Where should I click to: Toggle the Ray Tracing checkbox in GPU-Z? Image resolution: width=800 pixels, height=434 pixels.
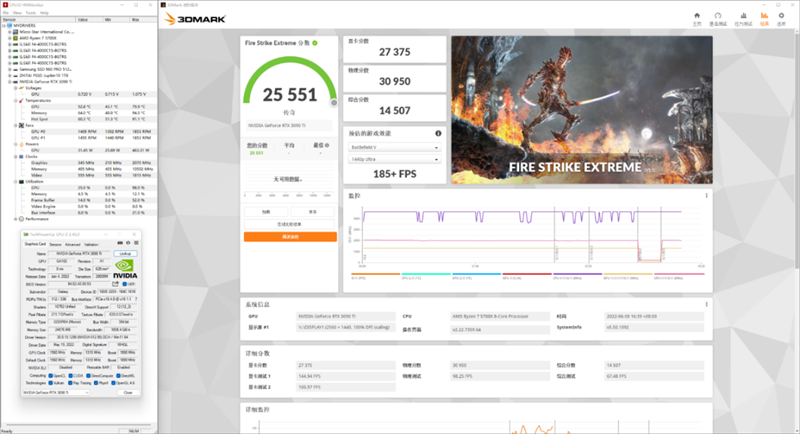tap(70, 382)
